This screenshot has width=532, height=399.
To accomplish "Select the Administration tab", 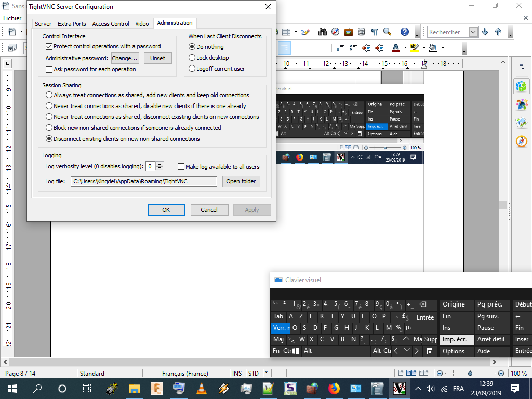I will tap(175, 23).
